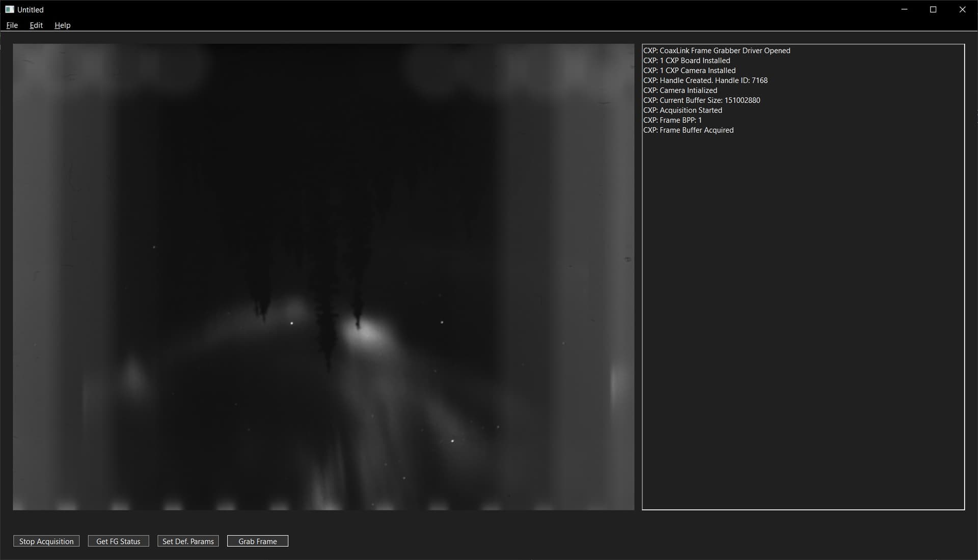The height and width of the screenshot is (560, 978).
Task: Click the app icon in the title bar
Action: pos(10,9)
